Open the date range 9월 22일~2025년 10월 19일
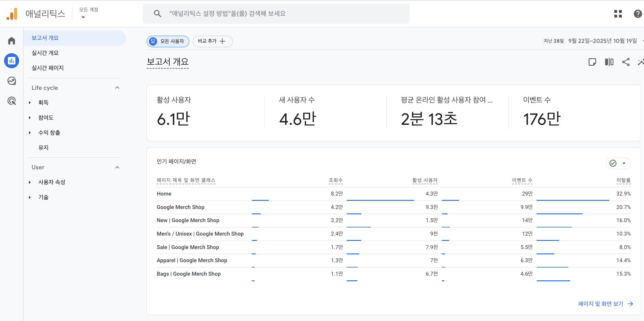The image size is (644, 321). pos(602,41)
